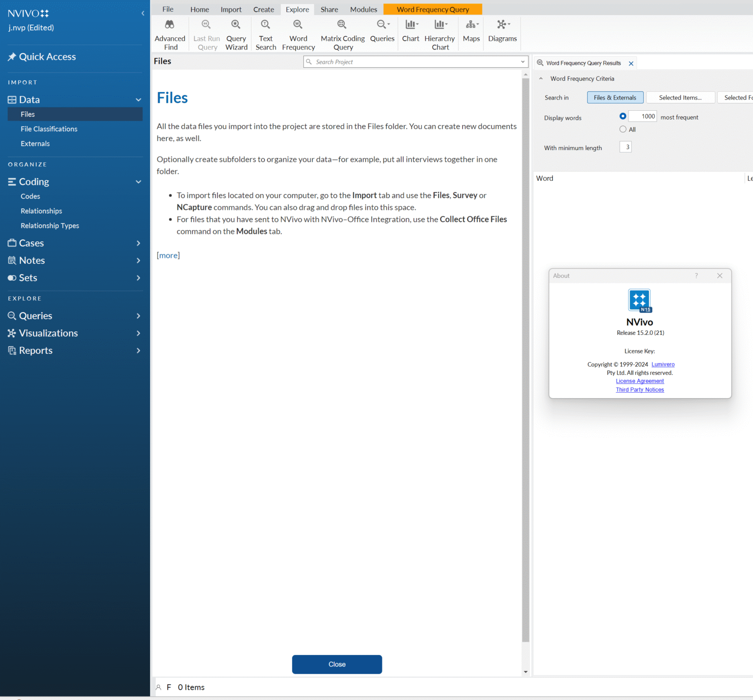Select Externals in sidebar
This screenshot has height=700, width=753.
35,144
